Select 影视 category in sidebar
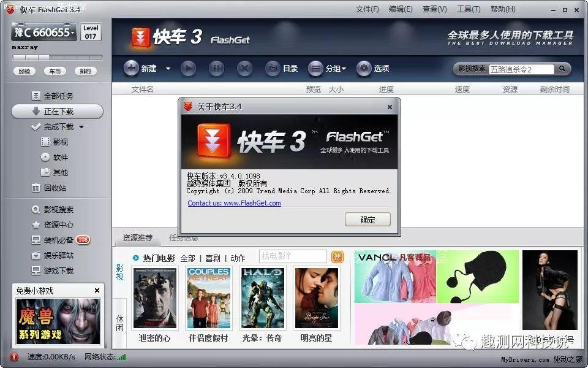The width and height of the screenshot is (588, 368). (x=55, y=142)
